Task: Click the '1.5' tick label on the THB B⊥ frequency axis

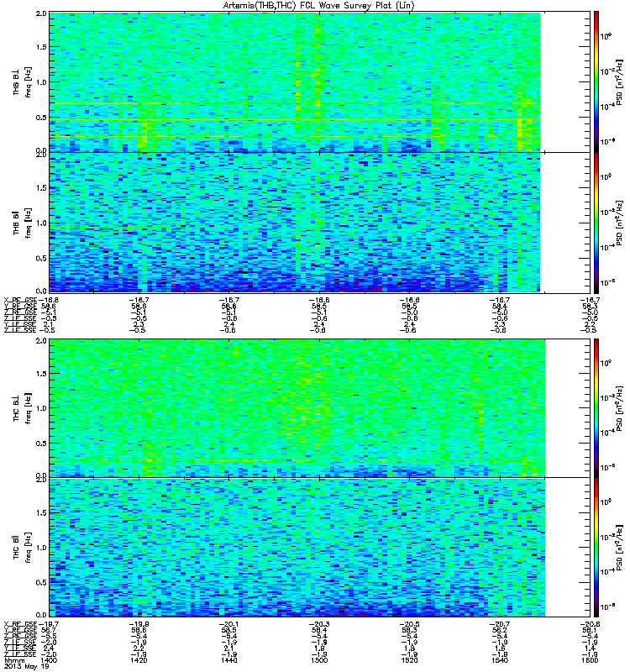Action: 41,47
